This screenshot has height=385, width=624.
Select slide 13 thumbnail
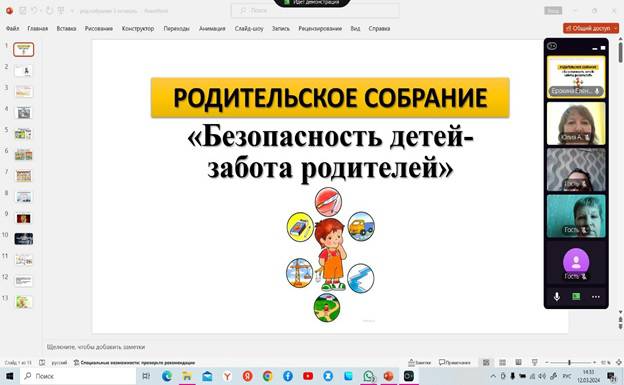(x=23, y=302)
